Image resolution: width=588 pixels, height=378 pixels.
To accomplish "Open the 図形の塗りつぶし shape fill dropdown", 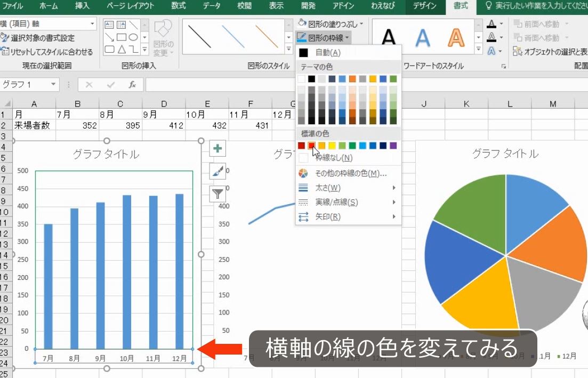I will click(331, 24).
